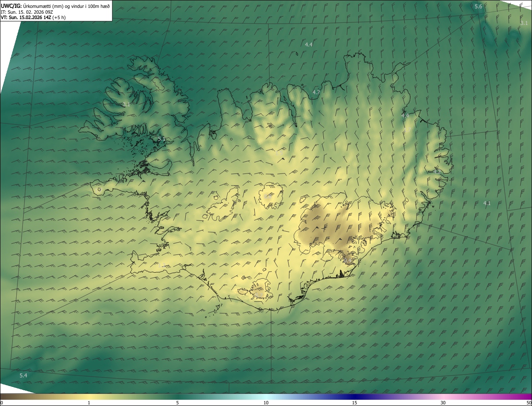Viewport: 532px width, 406px height.
Task: Click the 5.4 value label over the southwest sea
Action: click(23, 375)
